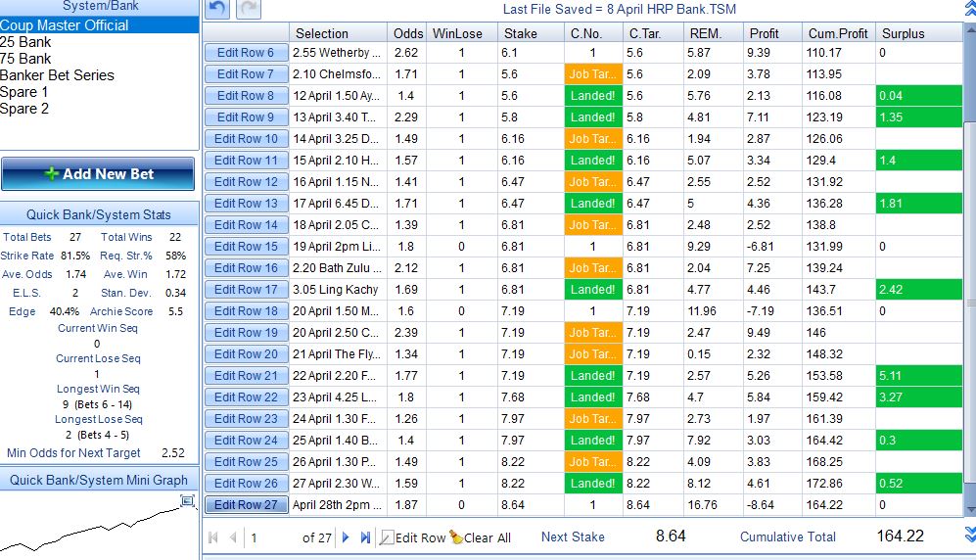Sort by Cum.Profit column header

[838, 33]
